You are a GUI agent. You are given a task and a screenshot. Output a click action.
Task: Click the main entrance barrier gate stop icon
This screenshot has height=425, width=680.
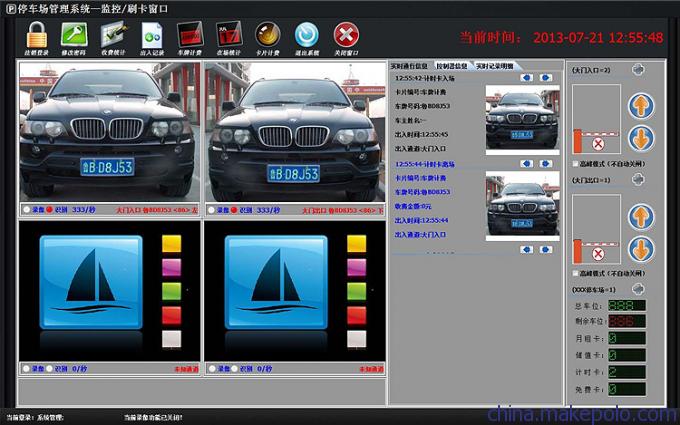tap(598, 144)
